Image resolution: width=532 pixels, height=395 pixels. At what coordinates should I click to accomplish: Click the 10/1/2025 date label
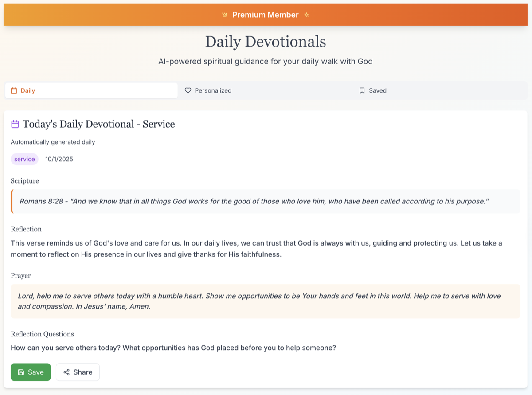pyautogui.click(x=59, y=159)
